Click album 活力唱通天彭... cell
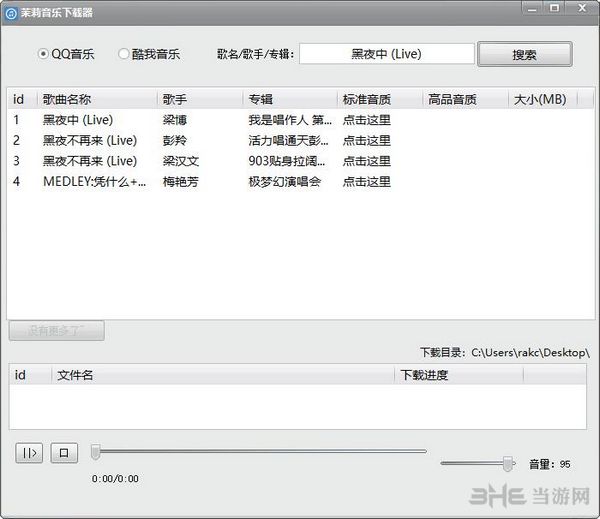 289,140
